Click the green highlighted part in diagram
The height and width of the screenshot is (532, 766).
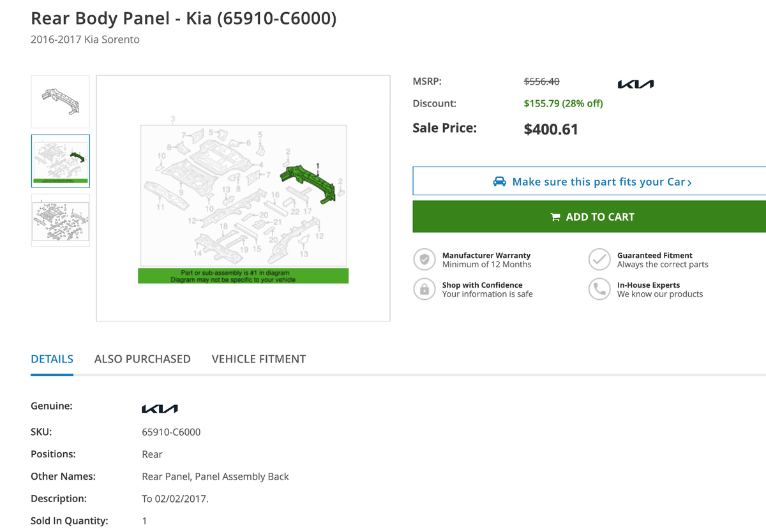(311, 182)
